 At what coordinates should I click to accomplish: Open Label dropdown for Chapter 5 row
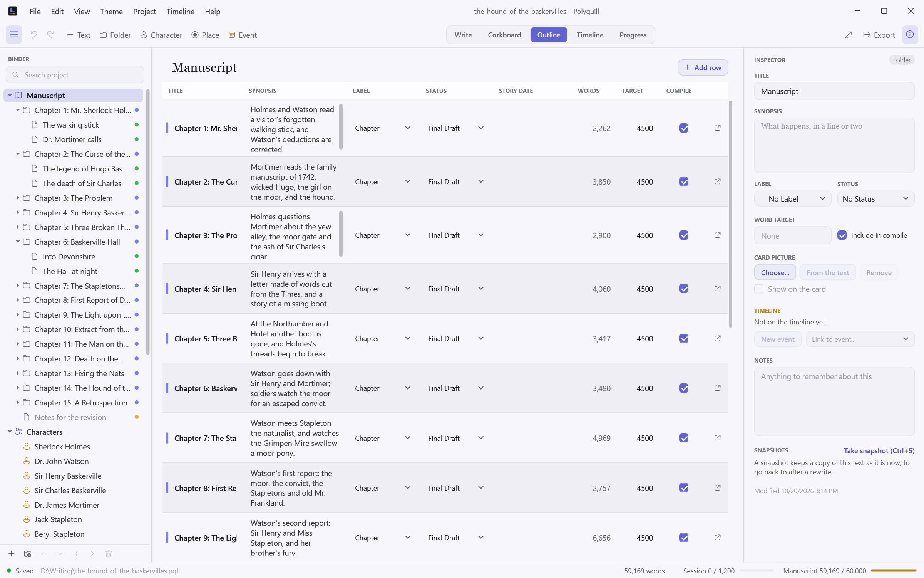click(383, 338)
